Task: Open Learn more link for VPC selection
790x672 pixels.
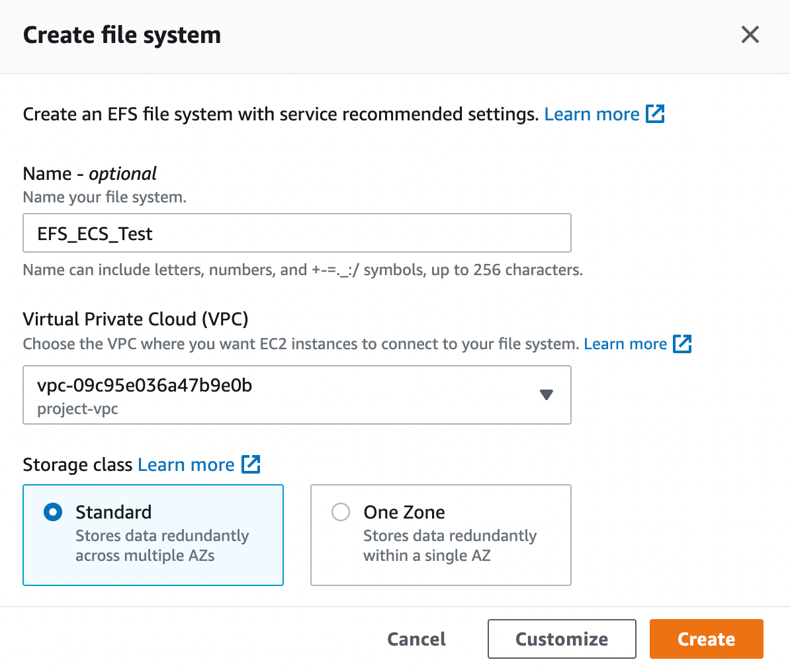Action: point(625,344)
